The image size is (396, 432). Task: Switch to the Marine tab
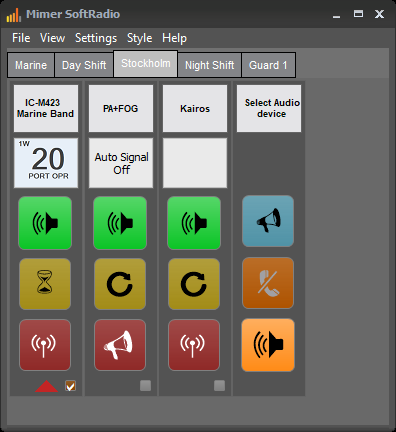coord(31,65)
